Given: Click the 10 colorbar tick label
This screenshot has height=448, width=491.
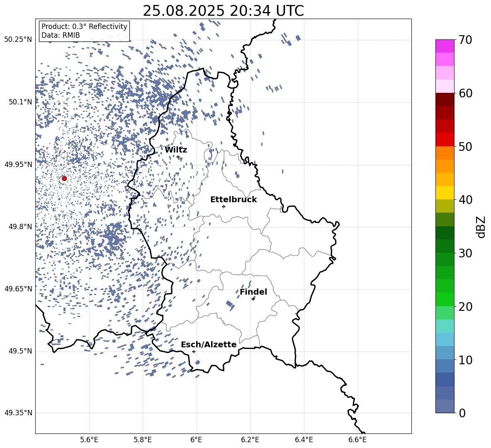Looking at the screenshot, I should [x=466, y=360].
